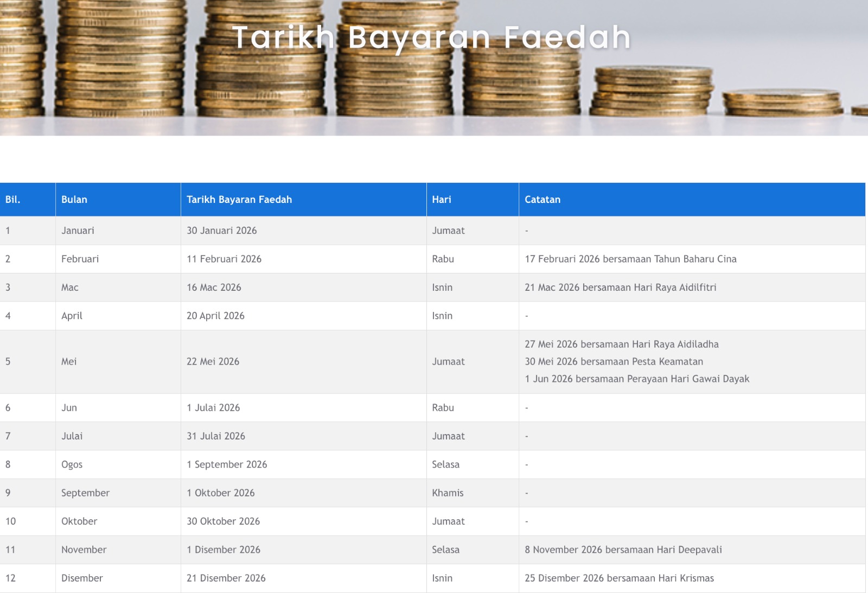Click the Khamis day cell
The height and width of the screenshot is (593, 868).
[473, 493]
